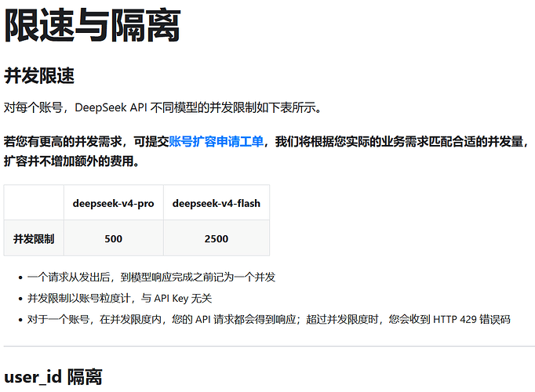Click bullet 一个请求从发出后
This screenshot has width=535, height=392.
151,277
